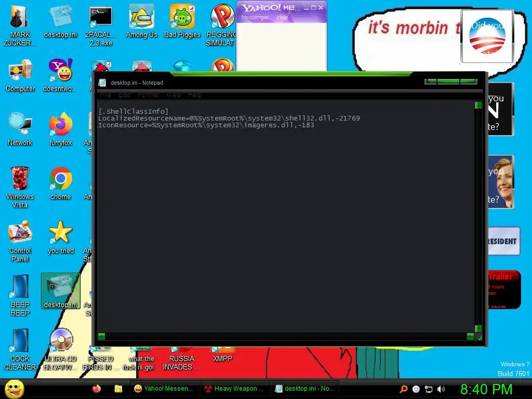Click the Notepad vertical scrollbar up arrow
This screenshot has width=532, height=399.
478,105
